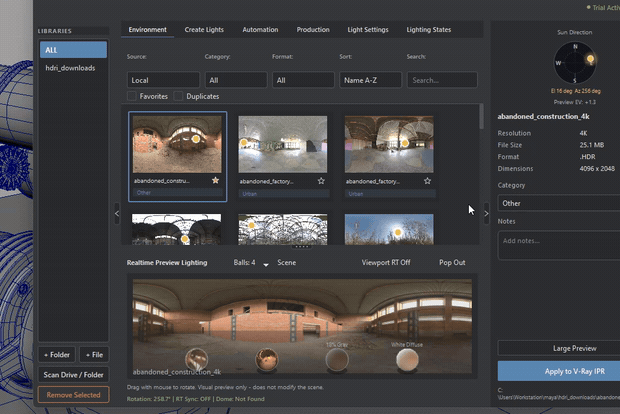
Task: Click the 25.1 MB file size value
Action: (x=592, y=145)
